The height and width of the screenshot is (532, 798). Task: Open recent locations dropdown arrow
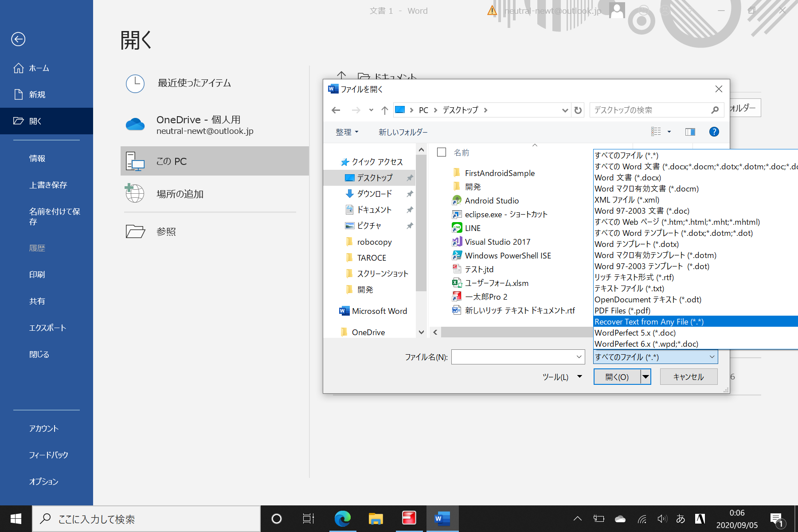click(371, 110)
